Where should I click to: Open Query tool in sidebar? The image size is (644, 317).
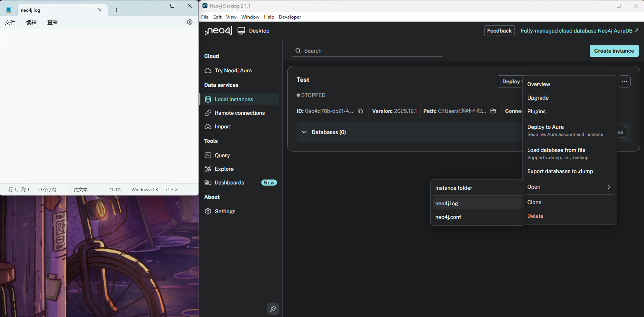(222, 155)
